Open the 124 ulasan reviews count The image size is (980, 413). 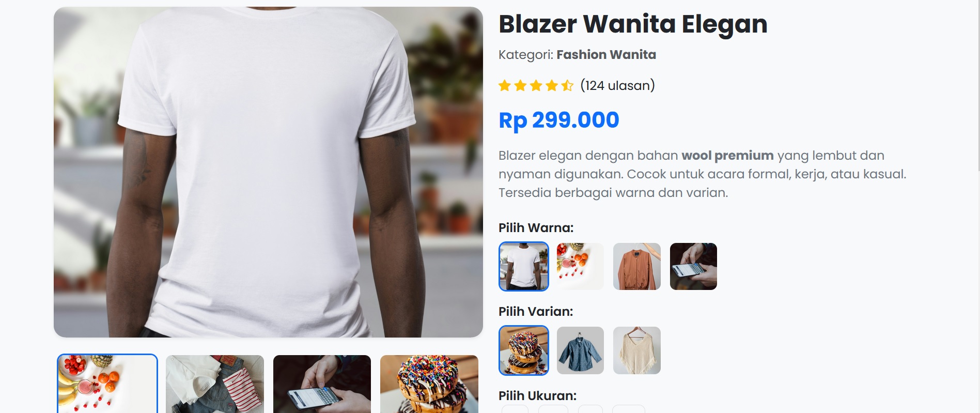pyautogui.click(x=617, y=85)
